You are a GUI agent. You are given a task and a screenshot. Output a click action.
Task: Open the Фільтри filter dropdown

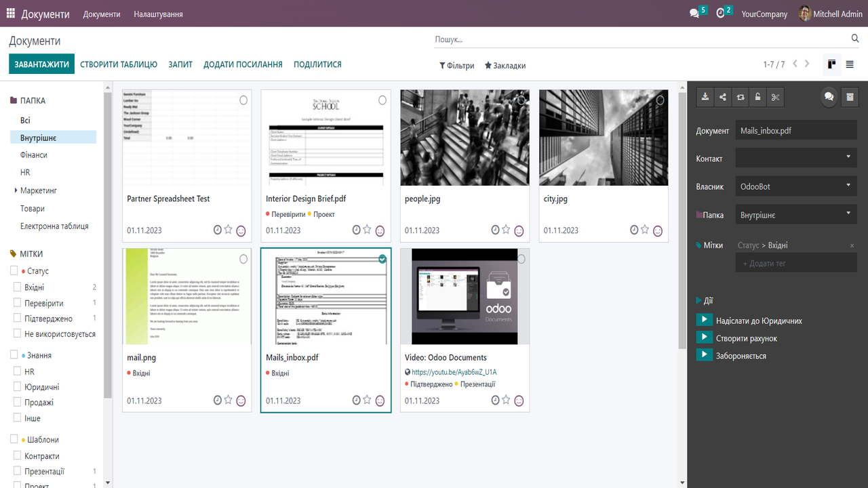coord(456,66)
